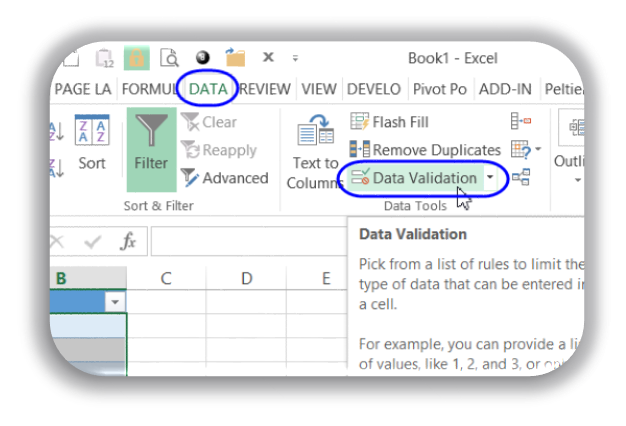Open the REVIEW ribbon tab
Screen dimensions: 626x426
(x=265, y=89)
